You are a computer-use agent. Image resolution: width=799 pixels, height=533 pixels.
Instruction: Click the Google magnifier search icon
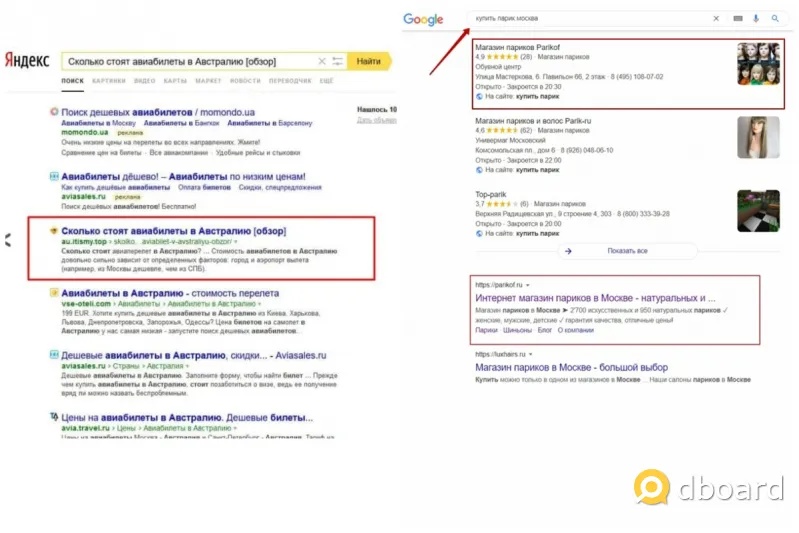(775, 18)
